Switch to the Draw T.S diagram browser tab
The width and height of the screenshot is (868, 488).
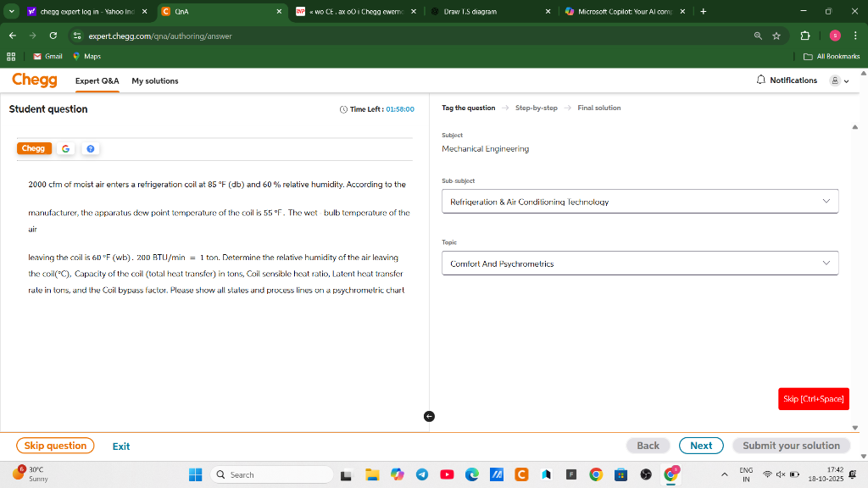(489, 11)
